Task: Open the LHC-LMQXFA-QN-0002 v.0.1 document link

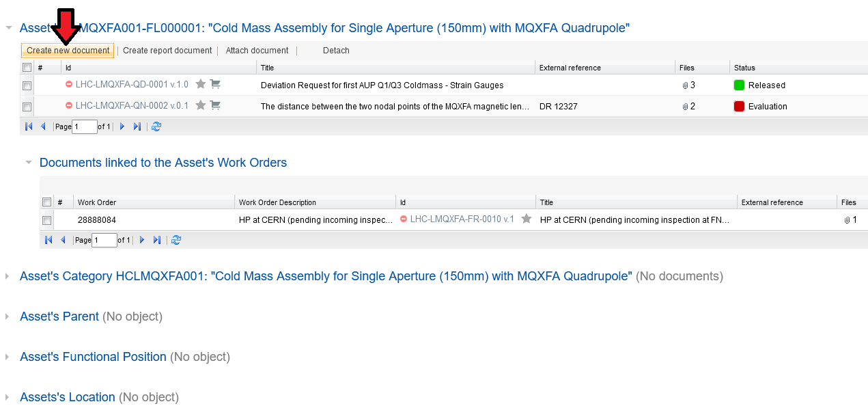Action: pyautogui.click(x=132, y=106)
